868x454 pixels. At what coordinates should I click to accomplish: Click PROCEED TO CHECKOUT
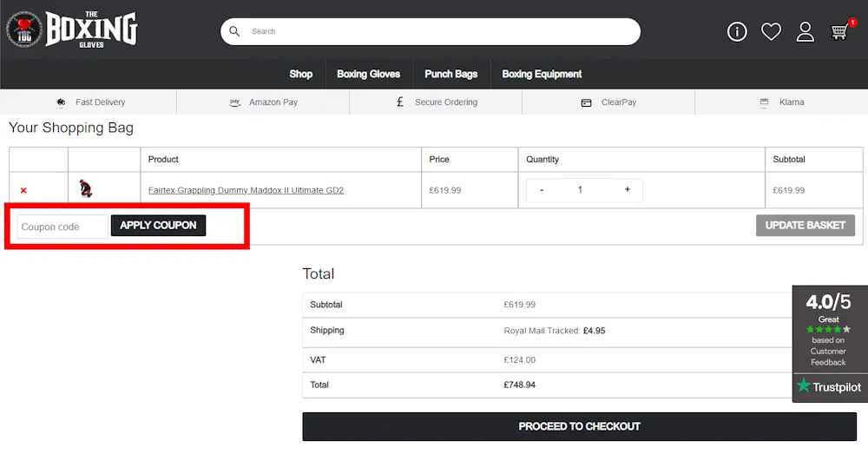(580, 426)
